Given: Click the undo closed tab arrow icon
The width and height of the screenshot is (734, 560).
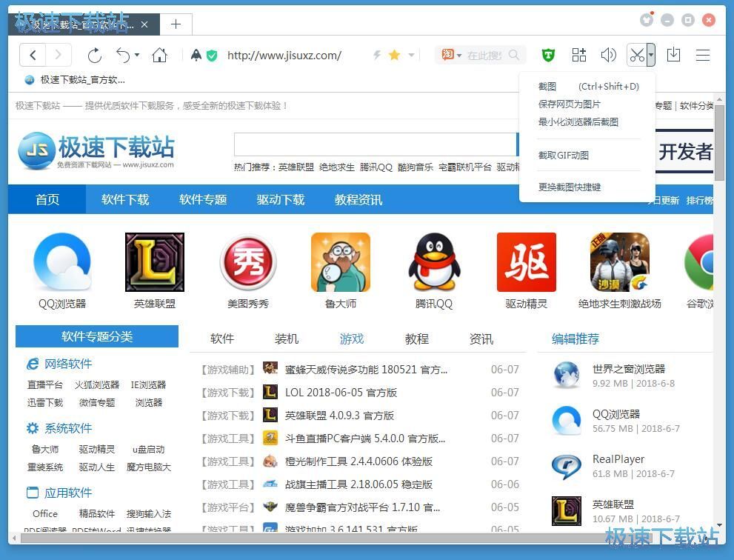Looking at the screenshot, I should point(124,55).
